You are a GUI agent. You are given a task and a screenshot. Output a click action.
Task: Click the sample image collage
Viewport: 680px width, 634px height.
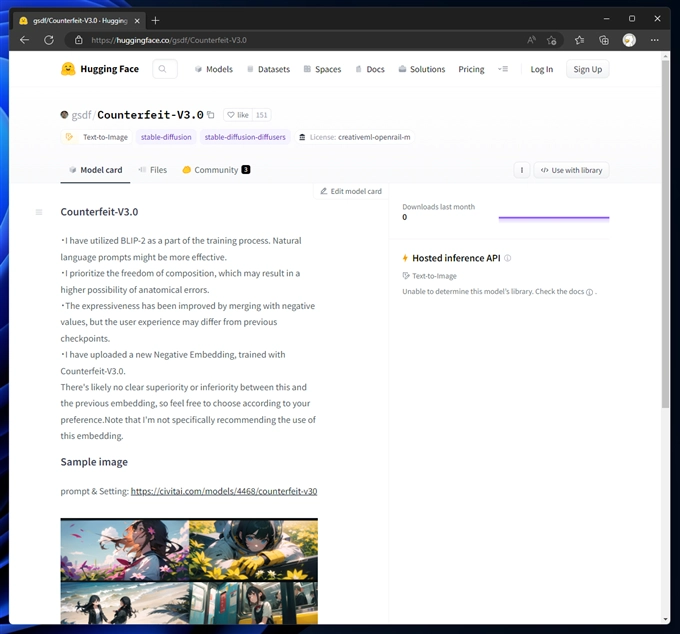pos(189,571)
